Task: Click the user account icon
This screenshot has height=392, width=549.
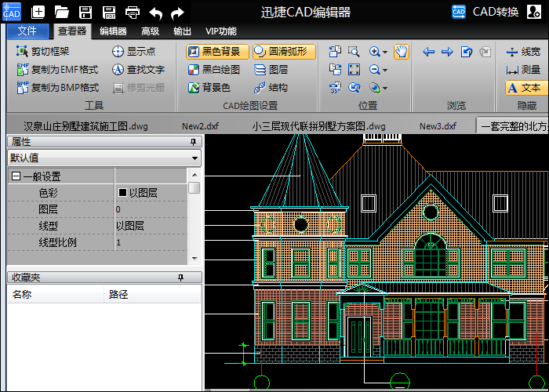Action: (x=534, y=12)
